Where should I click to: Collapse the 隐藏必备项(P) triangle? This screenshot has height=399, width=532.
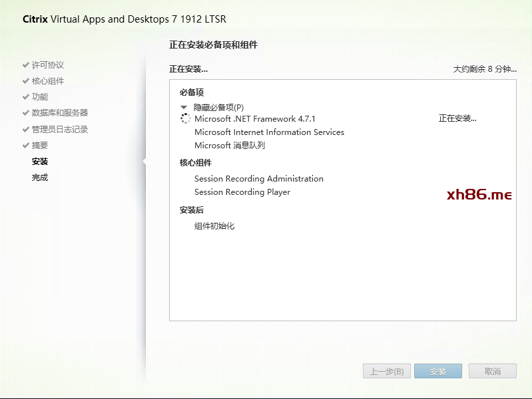click(x=184, y=107)
